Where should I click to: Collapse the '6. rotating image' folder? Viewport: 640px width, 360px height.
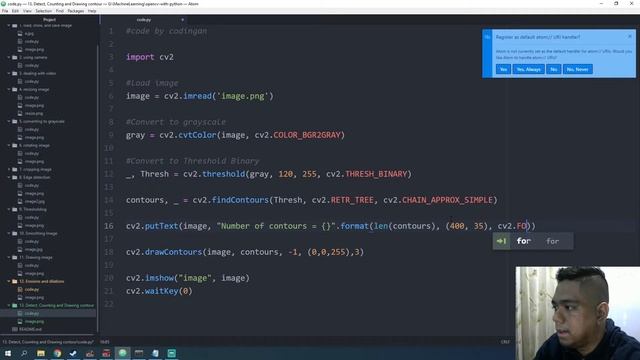(9, 145)
